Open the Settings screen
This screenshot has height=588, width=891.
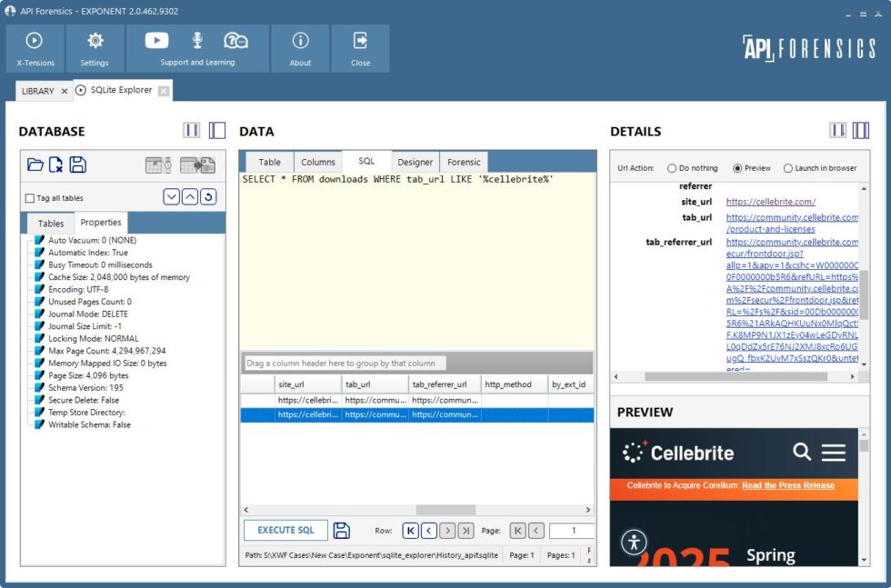click(95, 47)
